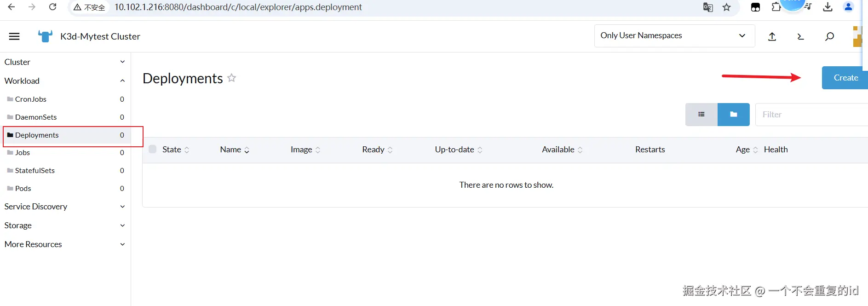This screenshot has height=306, width=868.
Task: Reload the page
Action: (53, 7)
